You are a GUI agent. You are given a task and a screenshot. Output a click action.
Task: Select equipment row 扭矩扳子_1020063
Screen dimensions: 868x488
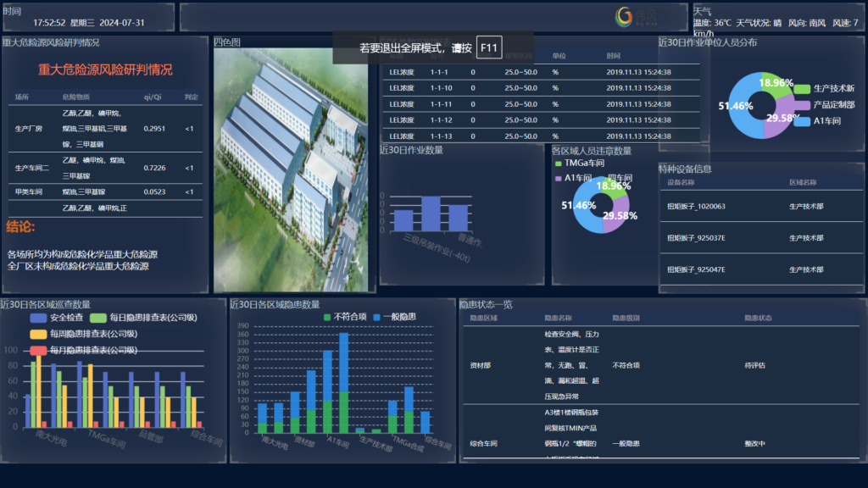[x=761, y=207]
